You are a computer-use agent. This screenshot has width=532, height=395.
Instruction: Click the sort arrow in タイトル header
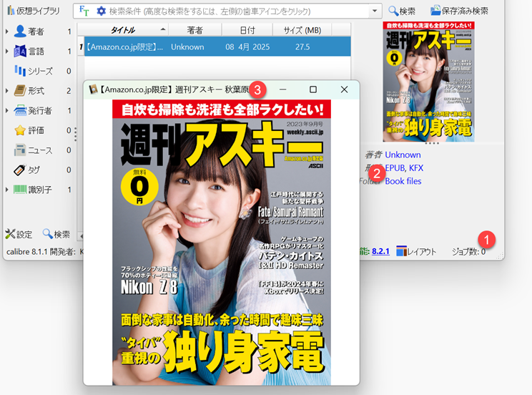(163, 29)
